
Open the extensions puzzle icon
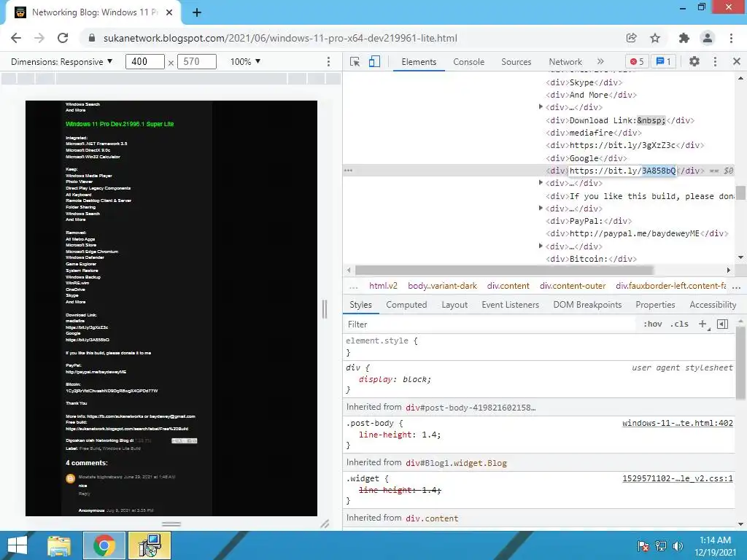pyautogui.click(x=684, y=38)
